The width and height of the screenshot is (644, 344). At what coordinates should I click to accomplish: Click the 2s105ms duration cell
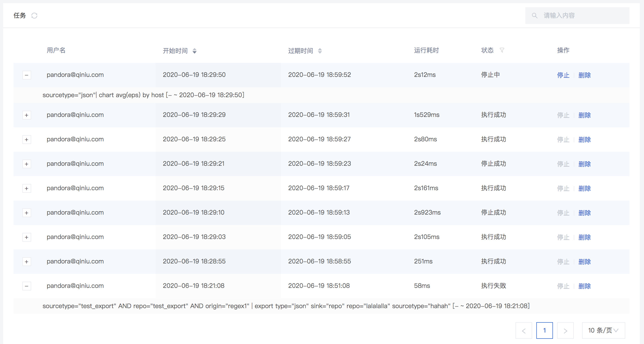click(x=427, y=237)
